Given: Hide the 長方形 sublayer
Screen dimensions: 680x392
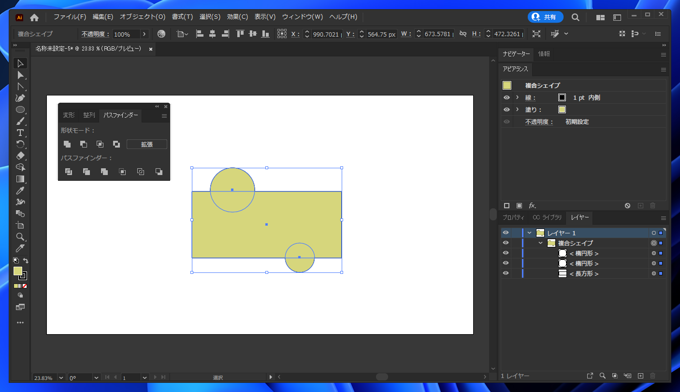Looking at the screenshot, I should [506, 274].
